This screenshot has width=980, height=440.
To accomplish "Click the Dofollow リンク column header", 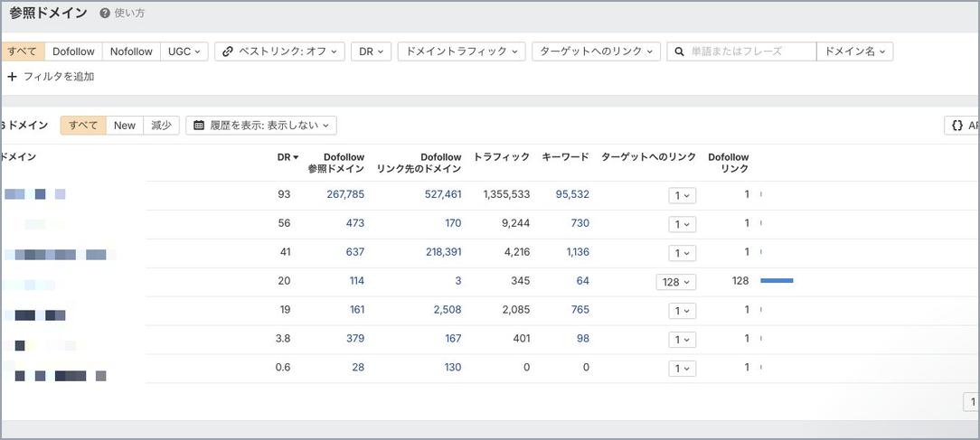I will [729, 163].
